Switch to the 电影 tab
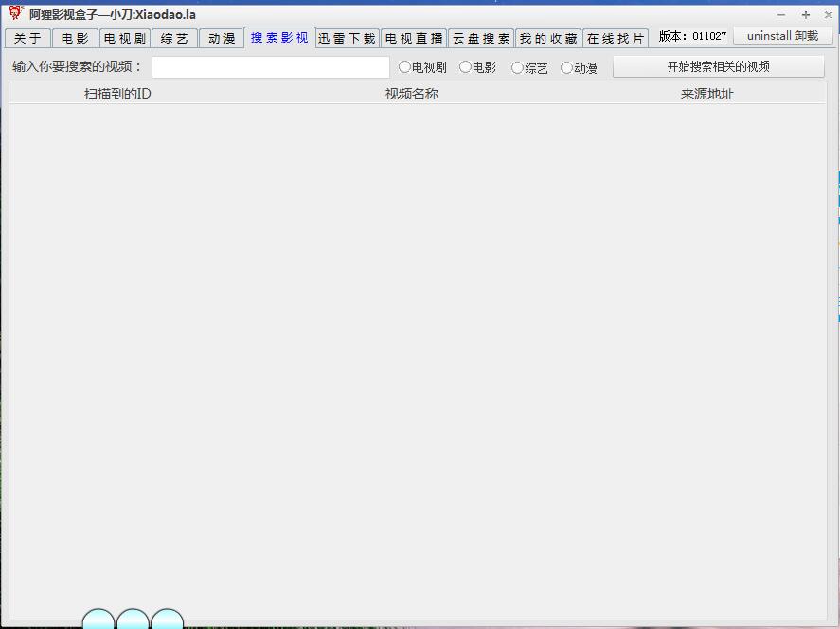Screen dimensions: 840x629 (x=75, y=39)
